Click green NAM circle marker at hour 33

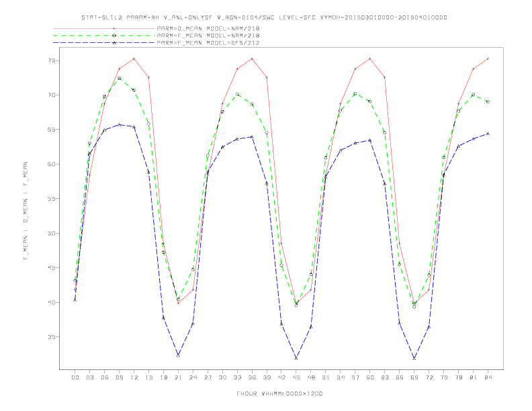pos(237,95)
